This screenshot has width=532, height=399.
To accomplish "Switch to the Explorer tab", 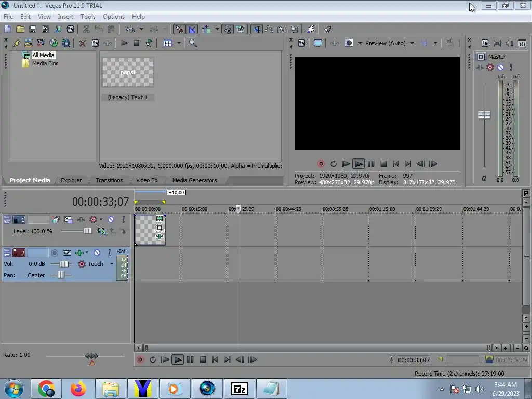I will pos(71,180).
